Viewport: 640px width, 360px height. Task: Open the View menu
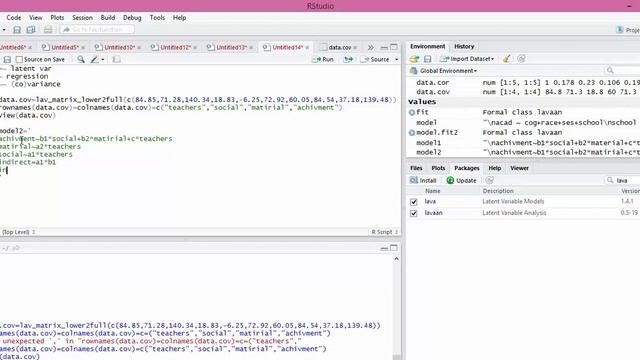pyautogui.click(x=36, y=18)
